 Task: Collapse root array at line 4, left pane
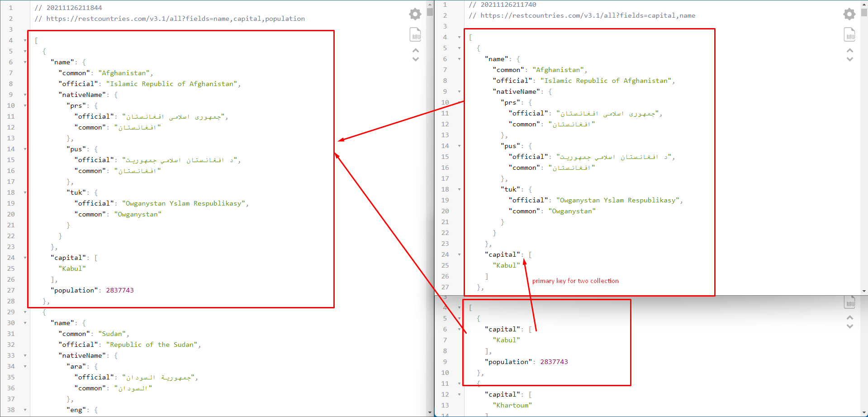[x=25, y=40]
